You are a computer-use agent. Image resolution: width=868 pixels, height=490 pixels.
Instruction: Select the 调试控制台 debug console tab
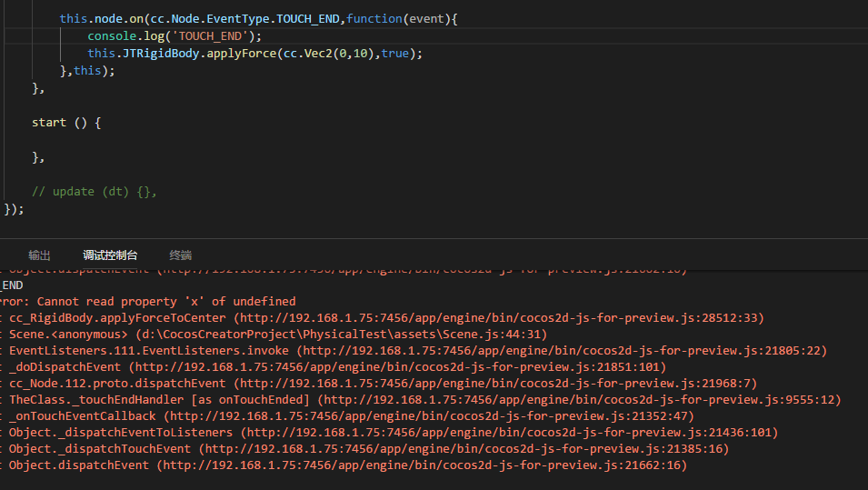(110, 255)
